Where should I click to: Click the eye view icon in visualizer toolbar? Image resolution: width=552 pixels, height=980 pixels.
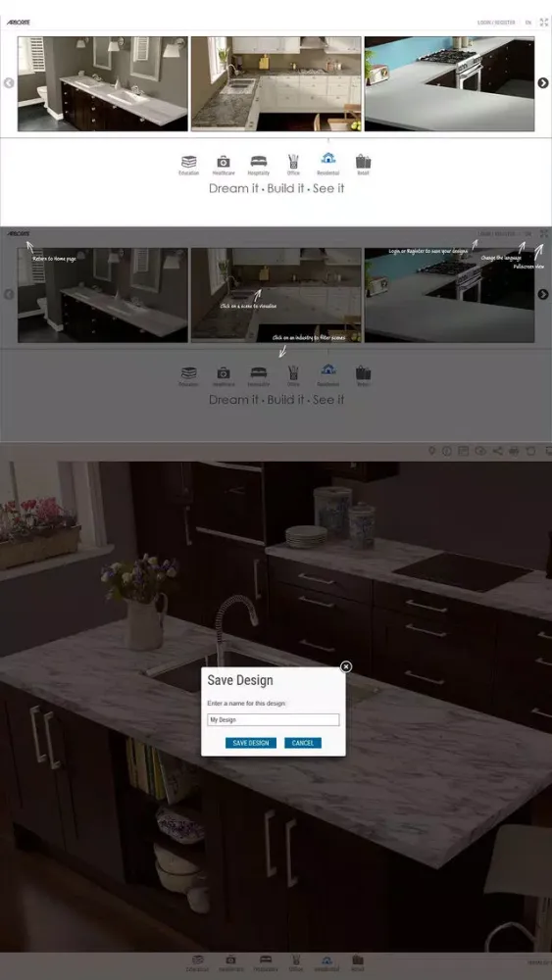pyautogui.click(x=480, y=451)
